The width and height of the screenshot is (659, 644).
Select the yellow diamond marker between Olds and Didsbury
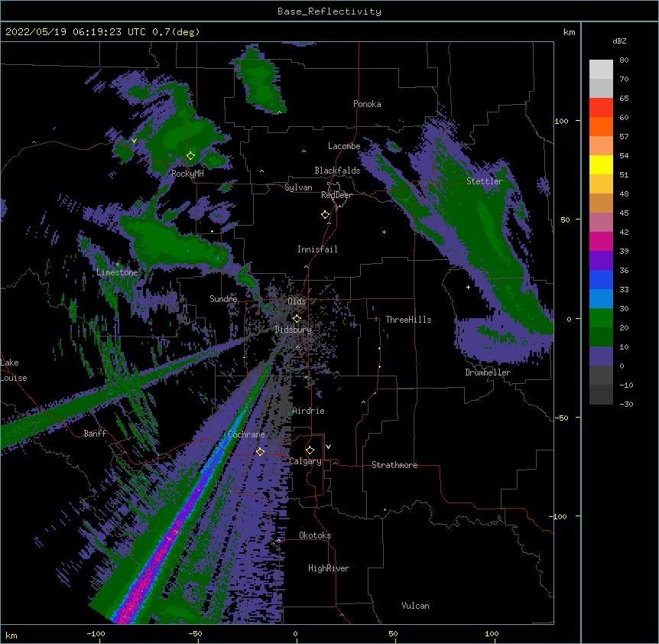pyautogui.click(x=297, y=318)
